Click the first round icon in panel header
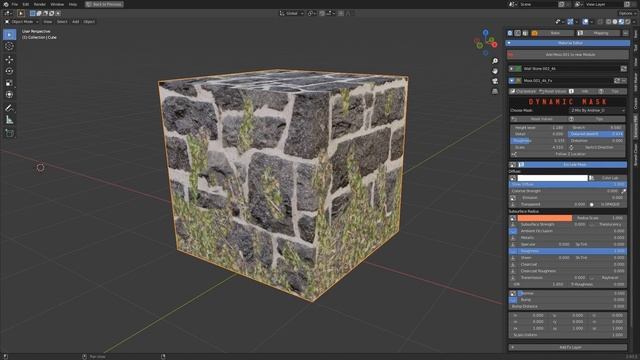The height and width of the screenshot is (360, 640). click(x=510, y=33)
